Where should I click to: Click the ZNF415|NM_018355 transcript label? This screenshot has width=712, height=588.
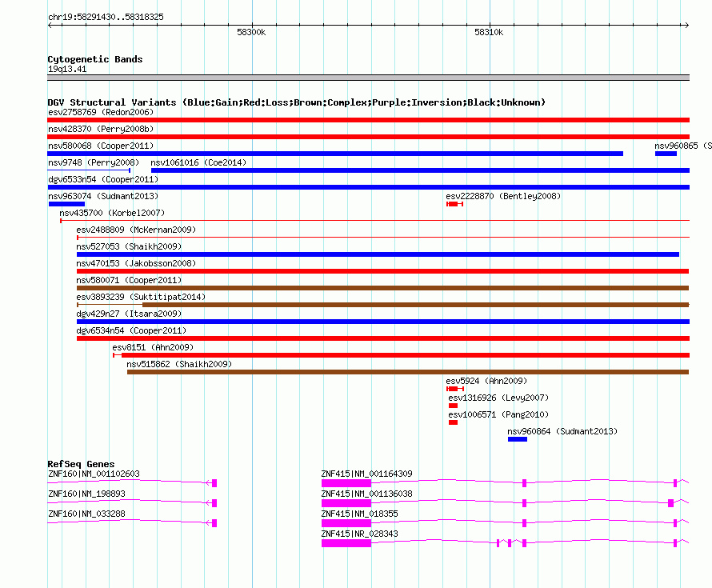tap(360, 514)
